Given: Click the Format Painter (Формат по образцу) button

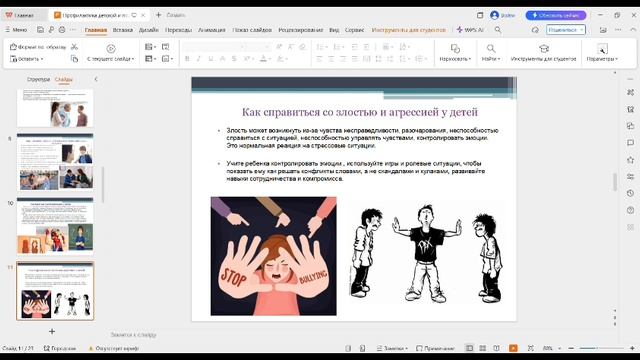Looking at the screenshot, I should [38, 47].
